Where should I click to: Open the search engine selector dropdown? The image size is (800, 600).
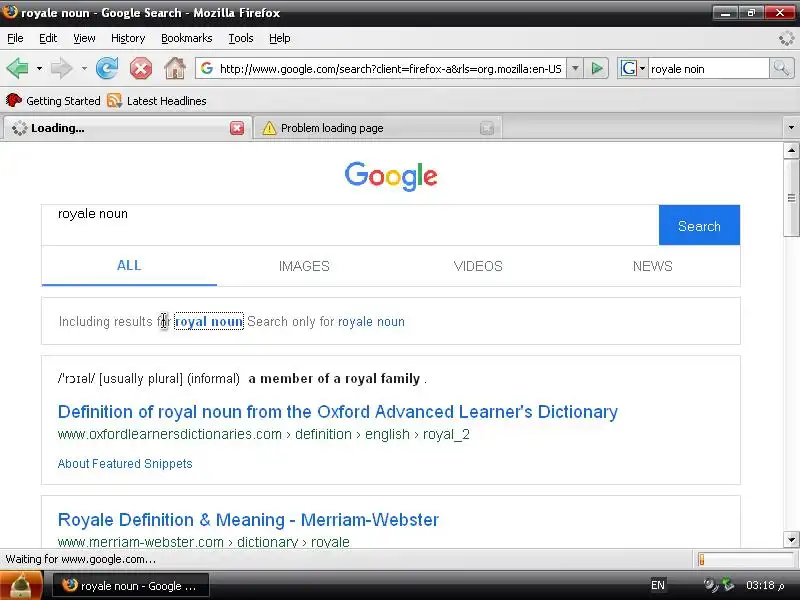pos(642,68)
